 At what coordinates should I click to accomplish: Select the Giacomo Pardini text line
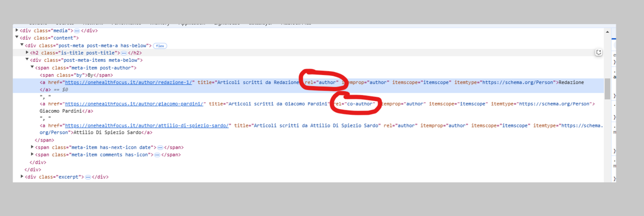[x=66, y=111]
